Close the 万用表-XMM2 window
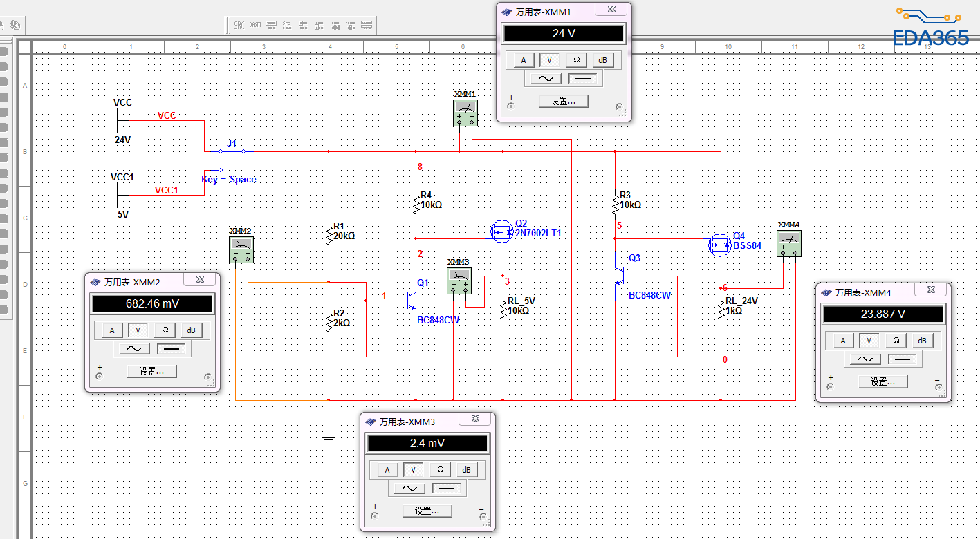This screenshot has width=980, height=539. point(201,280)
